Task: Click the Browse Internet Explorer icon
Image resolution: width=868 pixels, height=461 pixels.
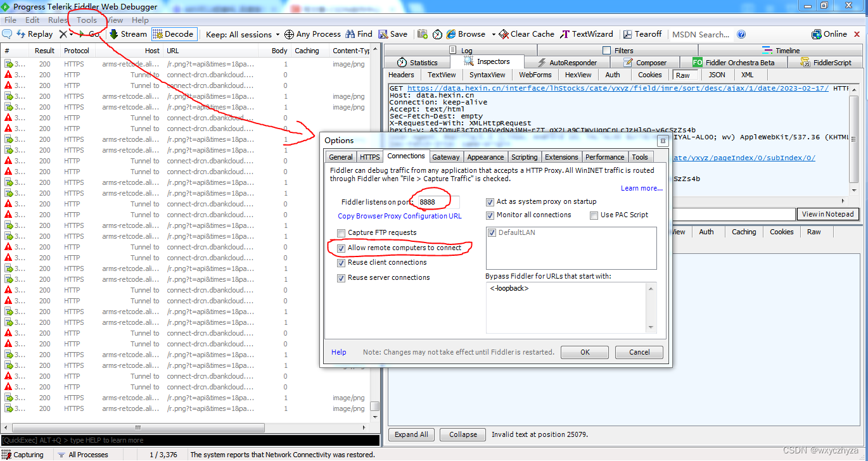Action: [x=451, y=34]
